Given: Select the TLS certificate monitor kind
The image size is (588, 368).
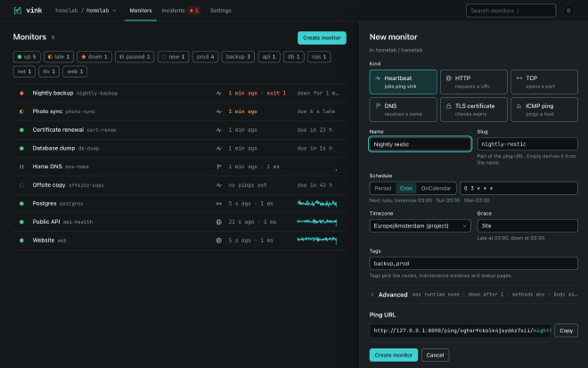Looking at the screenshot, I should [x=474, y=110].
